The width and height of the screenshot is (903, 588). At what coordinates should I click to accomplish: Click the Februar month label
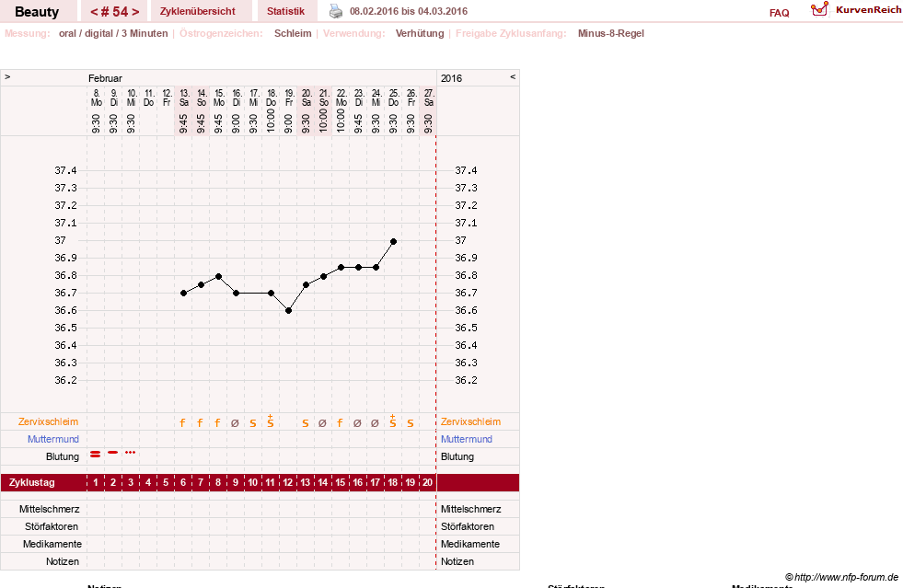(x=105, y=78)
